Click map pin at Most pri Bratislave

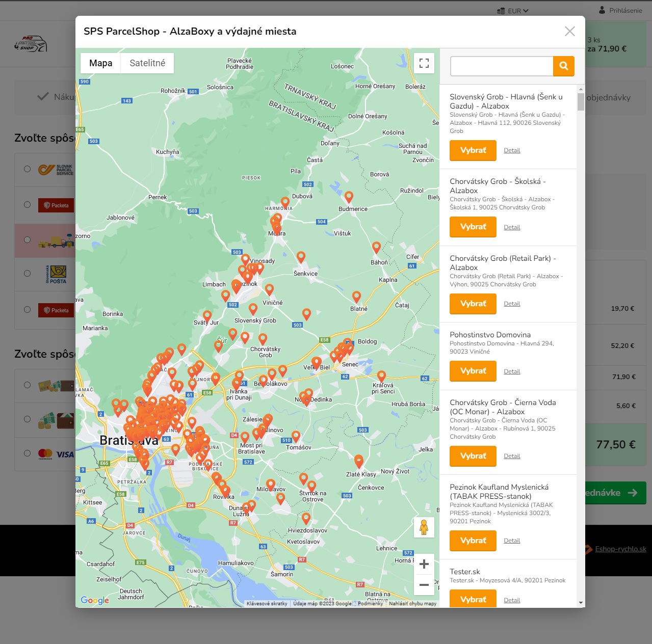(245, 437)
